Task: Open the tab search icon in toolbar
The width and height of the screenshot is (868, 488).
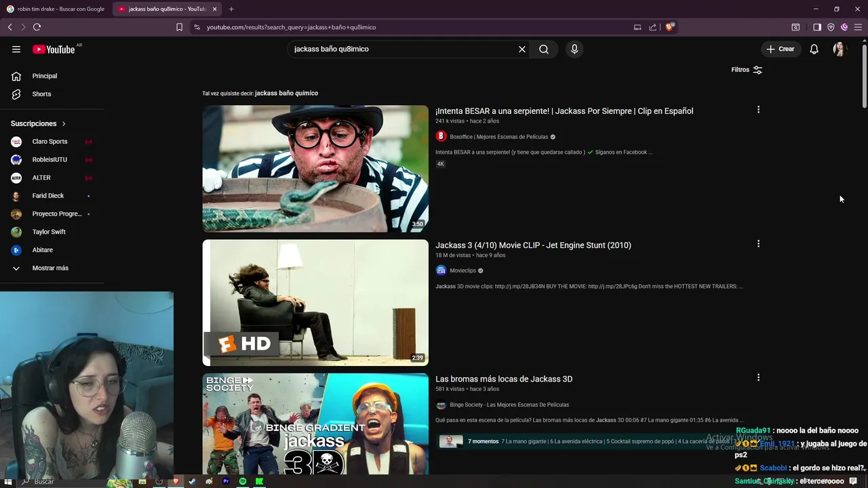Action: (x=795, y=27)
